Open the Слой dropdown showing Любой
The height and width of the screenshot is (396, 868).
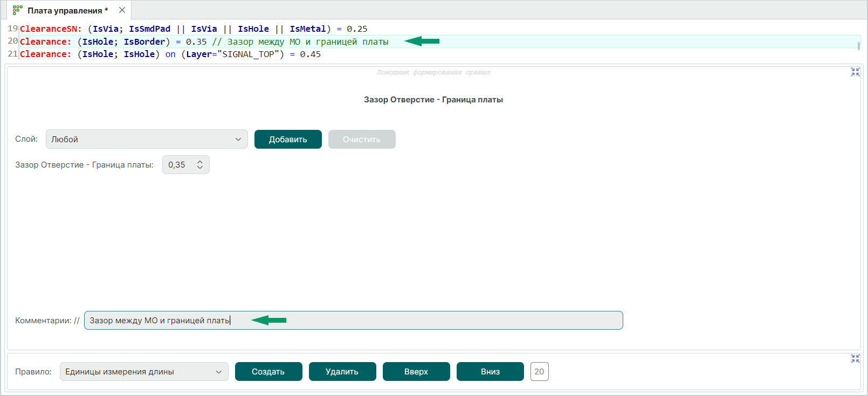pyautogui.click(x=146, y=139)
